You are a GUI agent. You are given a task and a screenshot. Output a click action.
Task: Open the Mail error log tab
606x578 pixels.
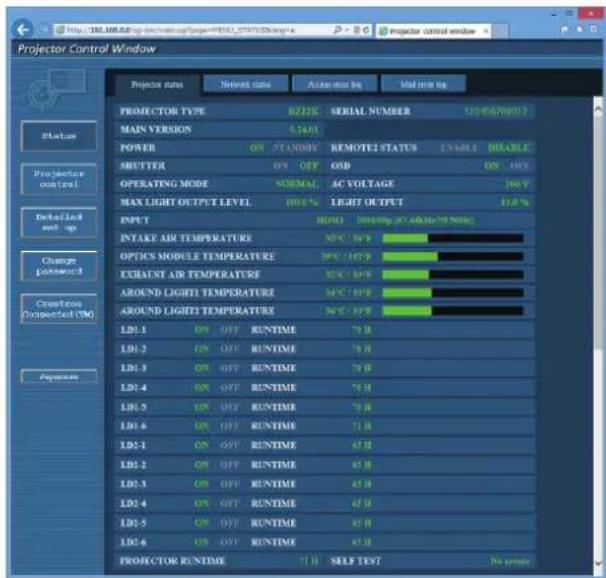(x=424, y=84)
